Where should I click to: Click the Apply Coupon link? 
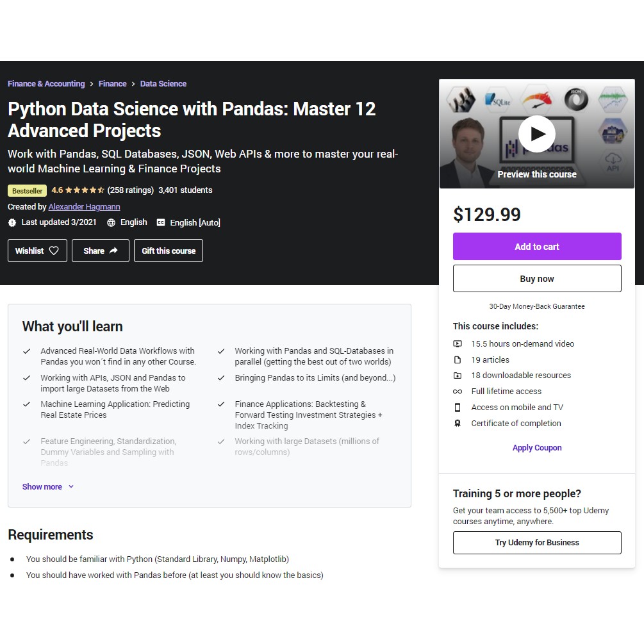point(537,448)
